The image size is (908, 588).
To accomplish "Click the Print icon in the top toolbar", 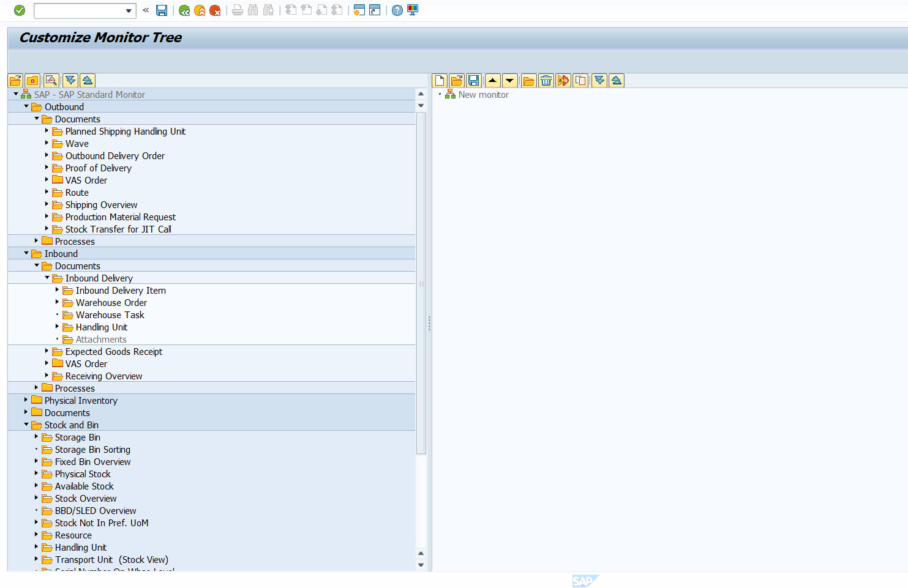I will point(238,10).
